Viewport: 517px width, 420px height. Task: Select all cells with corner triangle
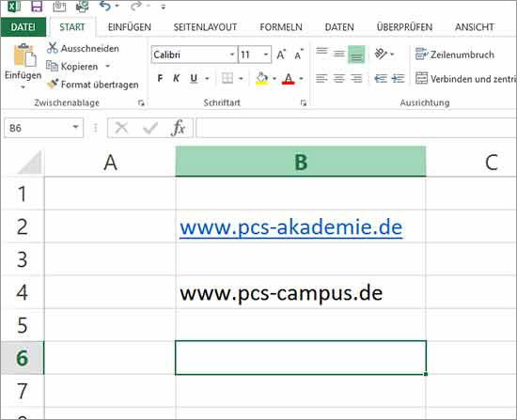click(x=30, y=163)
